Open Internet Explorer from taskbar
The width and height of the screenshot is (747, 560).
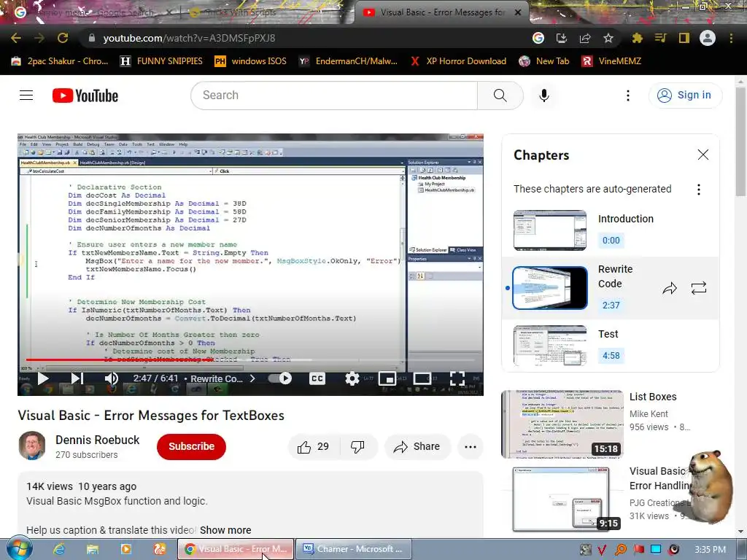click(59, 549)
